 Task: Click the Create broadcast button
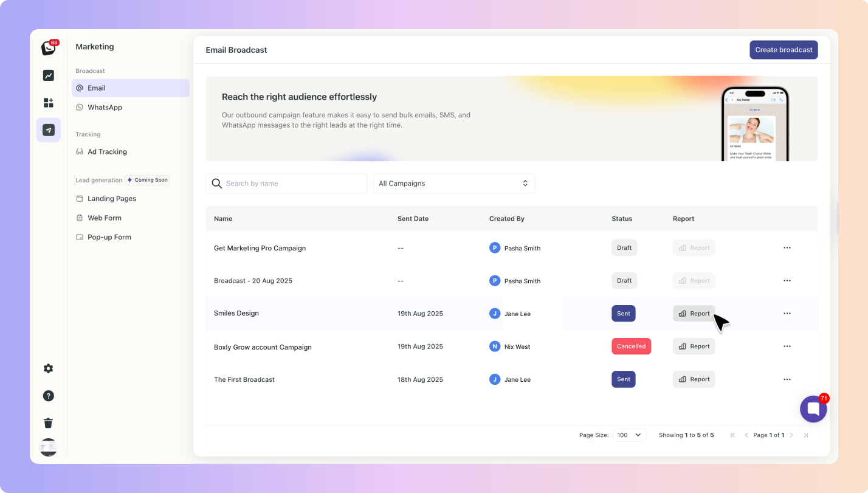pos(784,50)
